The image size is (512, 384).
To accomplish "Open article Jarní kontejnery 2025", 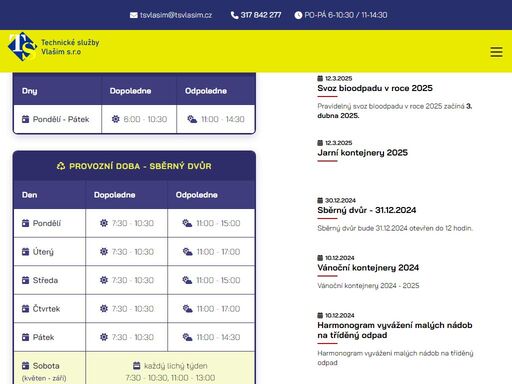I will 362,153.
